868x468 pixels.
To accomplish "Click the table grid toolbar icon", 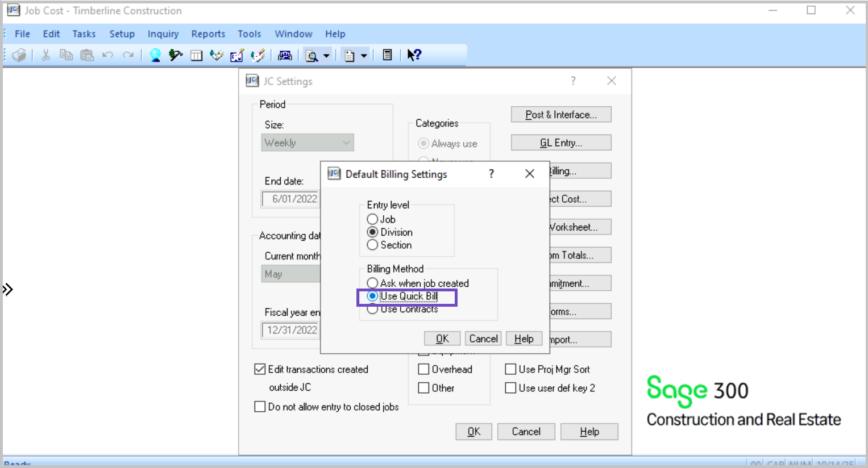I will click(x=196, y=55).
